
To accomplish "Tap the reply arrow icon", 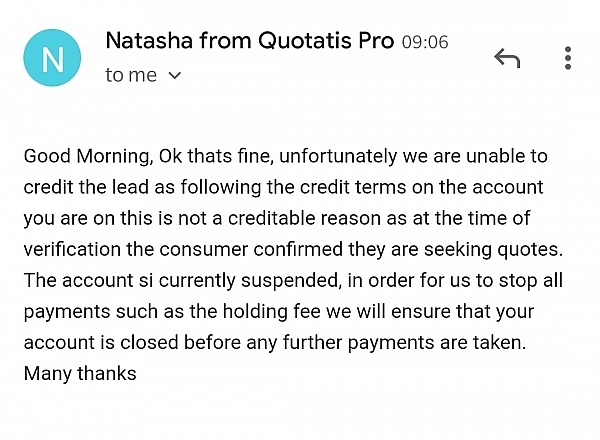I will (508, 58).
